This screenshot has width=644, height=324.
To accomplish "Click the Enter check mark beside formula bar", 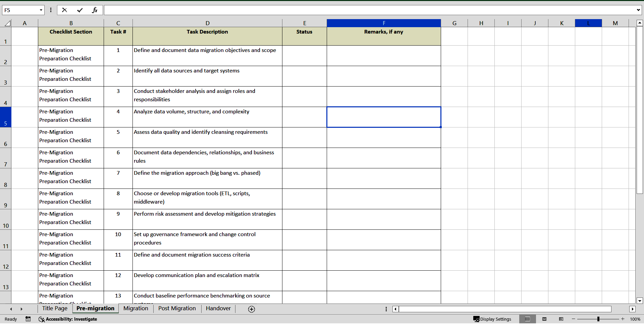I will pos(80,10).
